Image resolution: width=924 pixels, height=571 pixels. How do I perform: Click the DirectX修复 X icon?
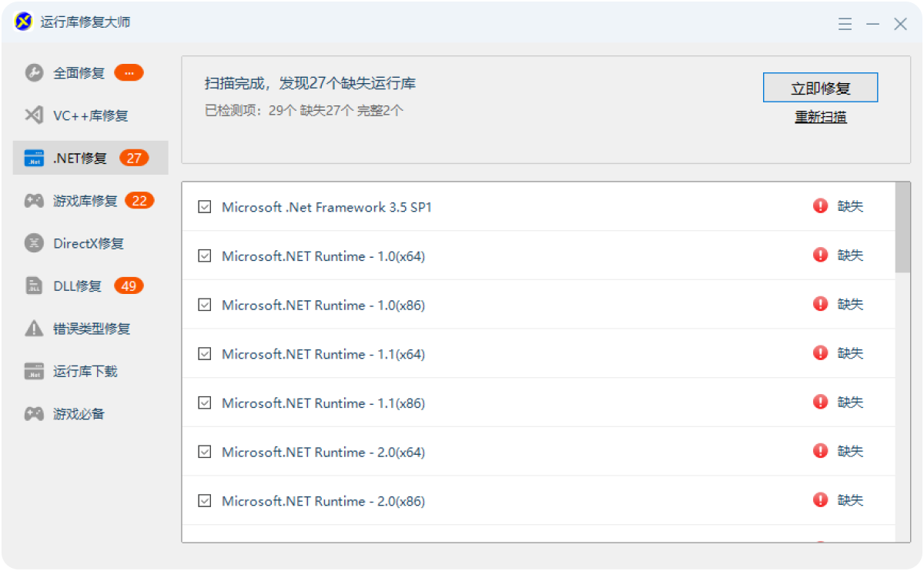[34, 243]
